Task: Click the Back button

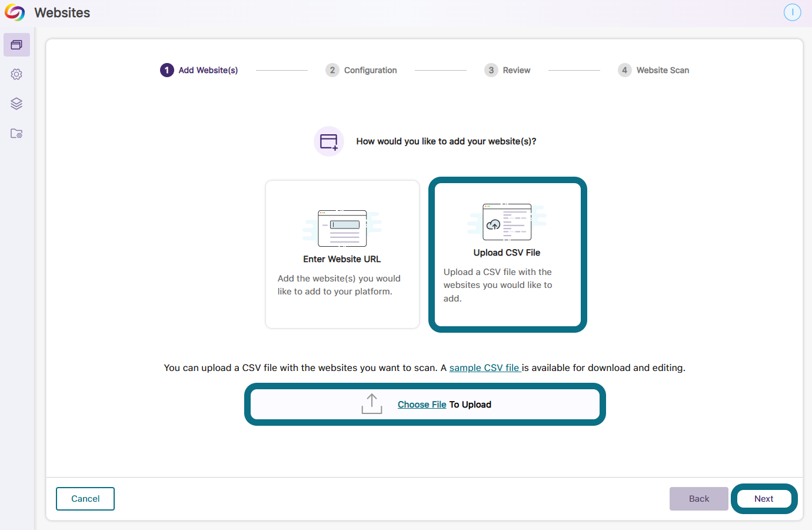Action: pyautogui.click(x=699, y=499)
